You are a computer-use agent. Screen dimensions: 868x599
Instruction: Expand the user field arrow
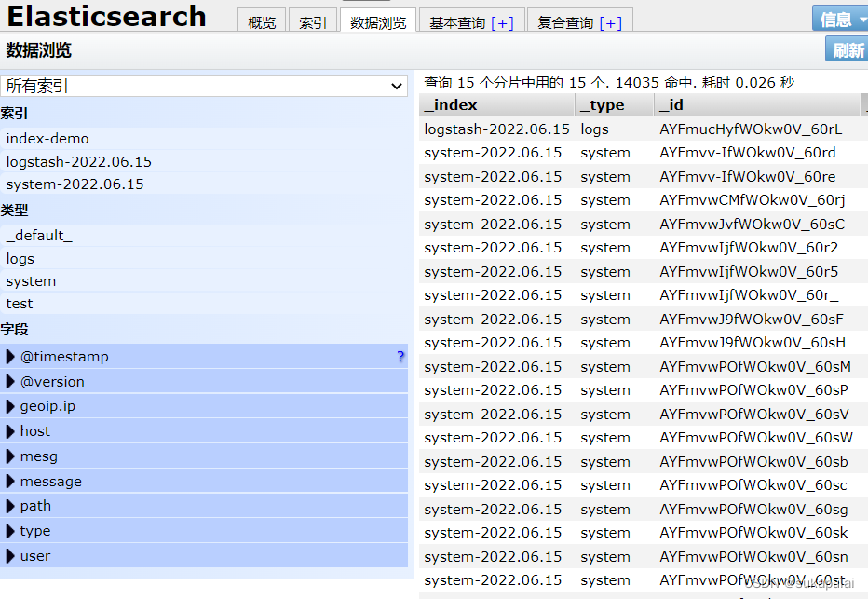(x=10, y=556)
